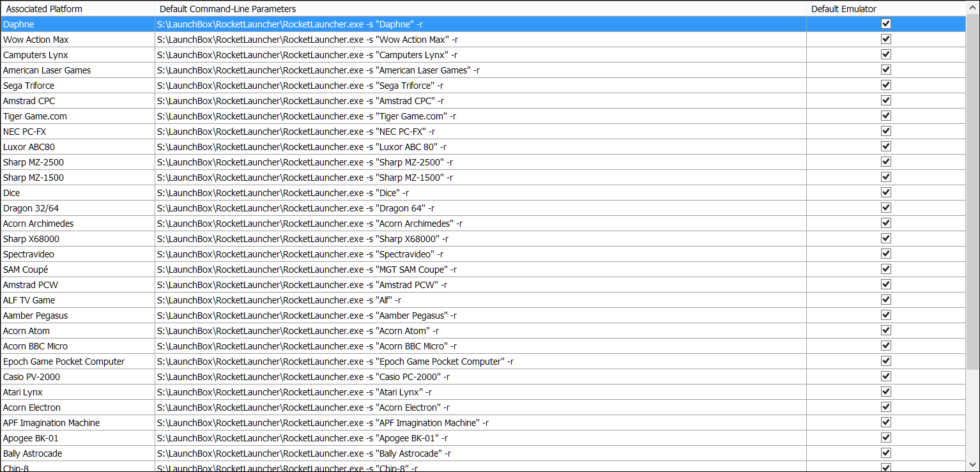Select the APF Imagination Machine platform cell
This screenshot has width=980, height=472.
[77, 423]
